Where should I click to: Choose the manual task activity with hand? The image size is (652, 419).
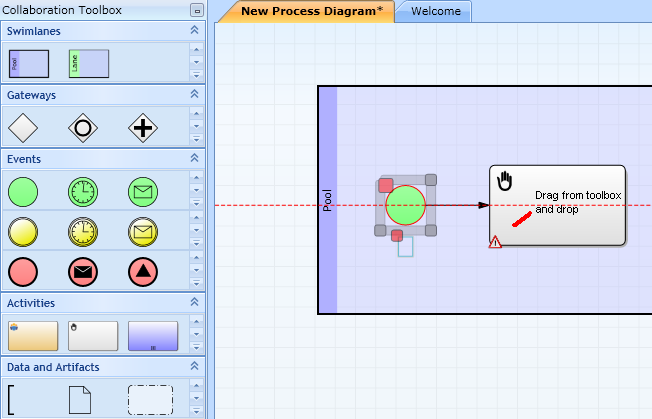pos(93,336)
